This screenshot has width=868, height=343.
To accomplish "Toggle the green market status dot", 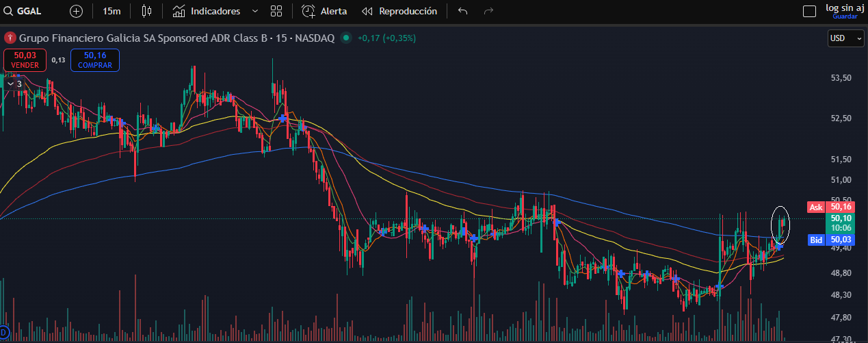I will (x=346, y=38).
